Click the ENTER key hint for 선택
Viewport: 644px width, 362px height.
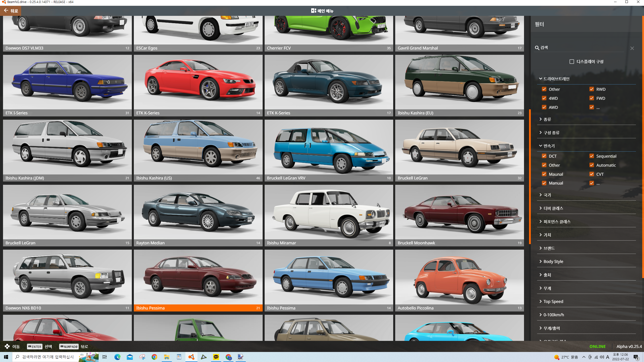(35, 347)
